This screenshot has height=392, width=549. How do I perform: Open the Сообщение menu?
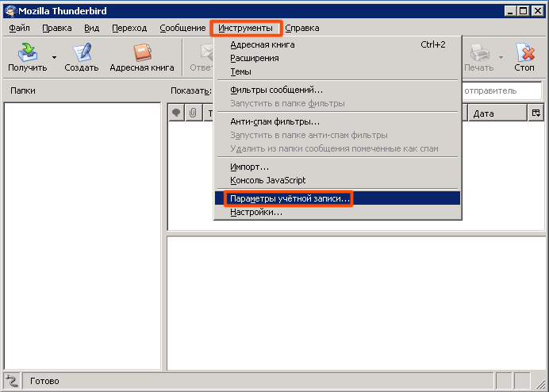pyautogui.click(x=182, y=28)
